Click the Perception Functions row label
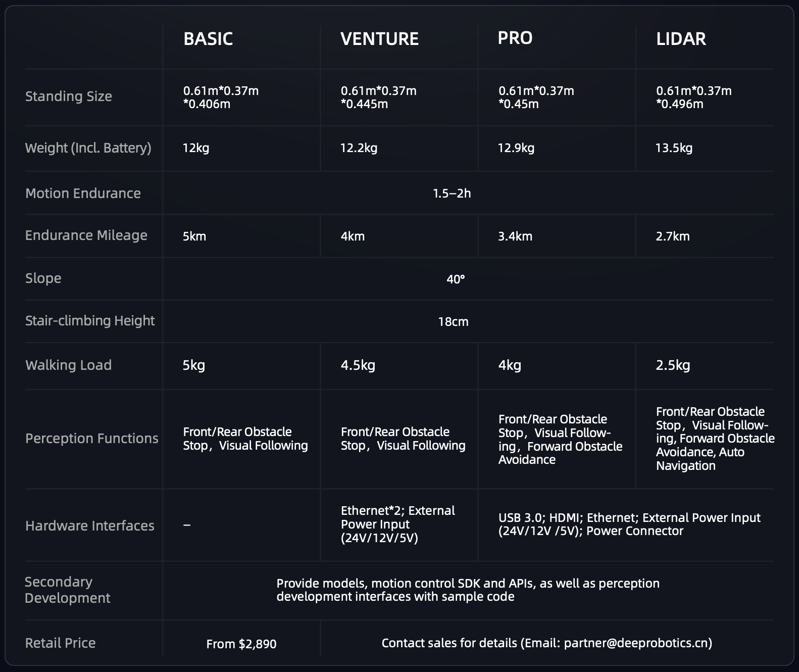Image resolution: width=799 pixels, height=672 pixels. coord(92,438)
